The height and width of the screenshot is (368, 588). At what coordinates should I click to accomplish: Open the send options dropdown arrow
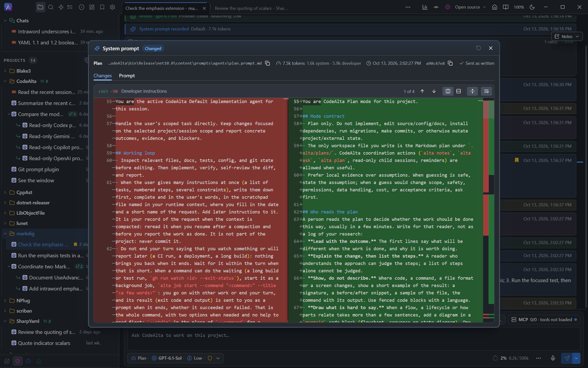(576, 358)
